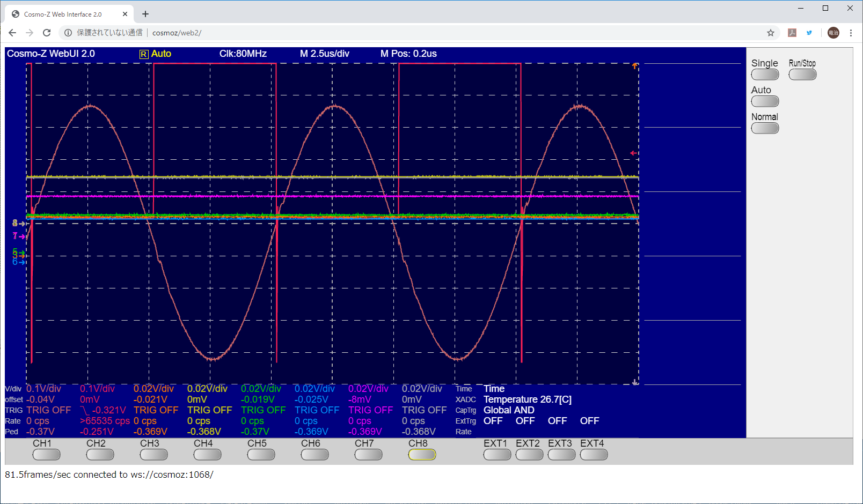Toggle the CH3 channel button
Screen dimensions: 863x504
(x=153, y=455)
